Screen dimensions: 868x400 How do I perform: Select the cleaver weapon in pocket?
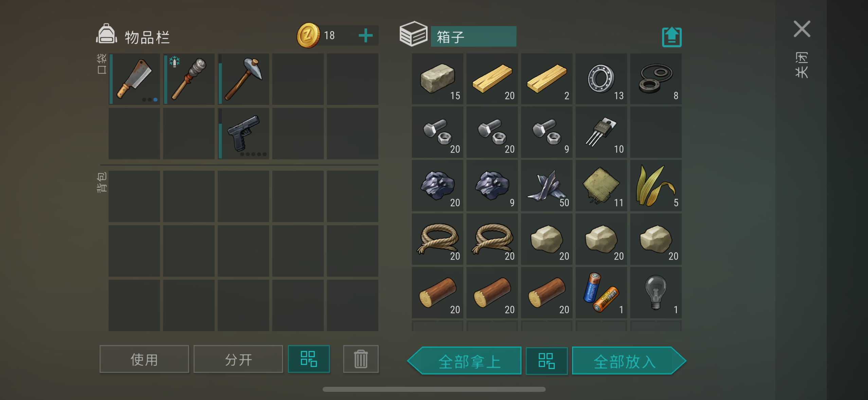click(134, 79)
